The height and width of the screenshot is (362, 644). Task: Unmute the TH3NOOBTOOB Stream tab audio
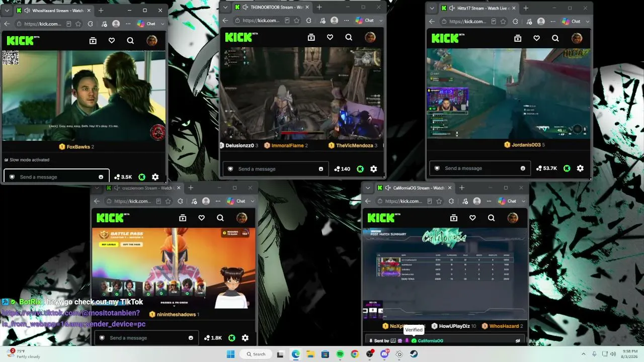click(x=246, y=7)
